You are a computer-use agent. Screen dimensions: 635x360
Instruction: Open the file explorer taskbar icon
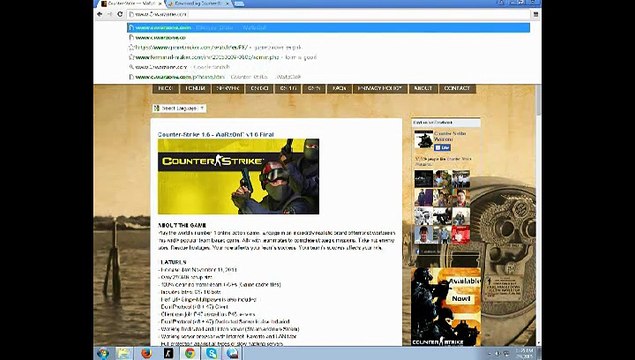[x=124, y=354]
